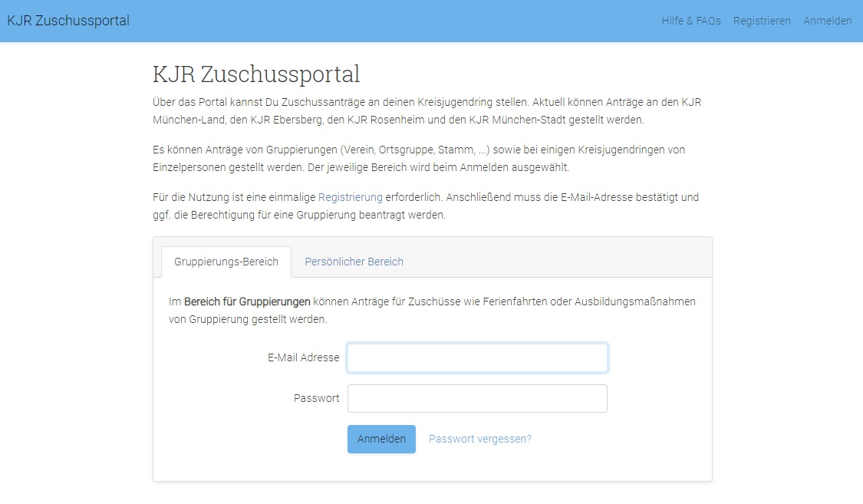The width and height of the screenshot is (863, 504).
Task: Click the Passwort field label
Action: coord(316,398)
